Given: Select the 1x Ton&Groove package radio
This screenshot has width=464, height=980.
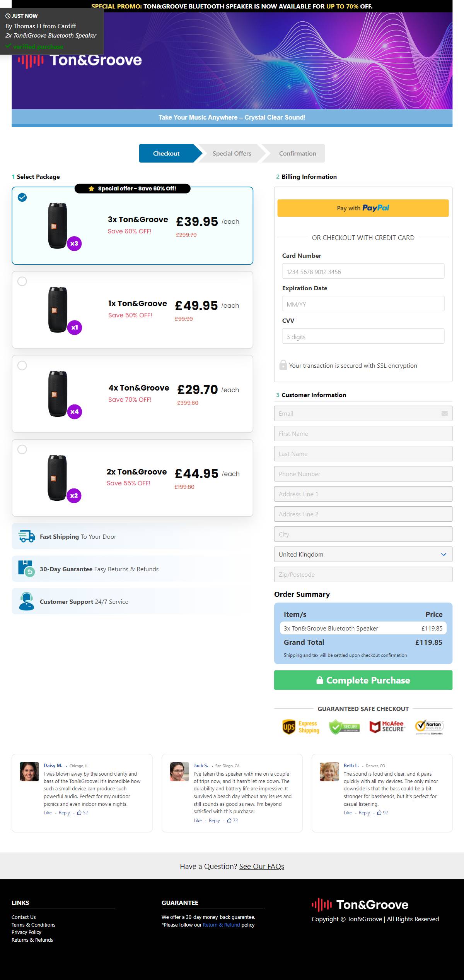Looking at the screenshot, I should coord(22,281).
